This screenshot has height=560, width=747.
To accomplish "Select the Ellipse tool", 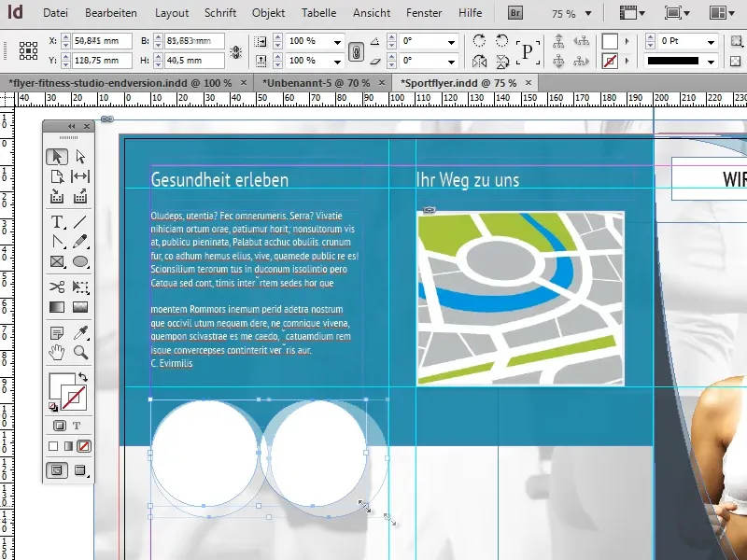I will pos(80,261).
